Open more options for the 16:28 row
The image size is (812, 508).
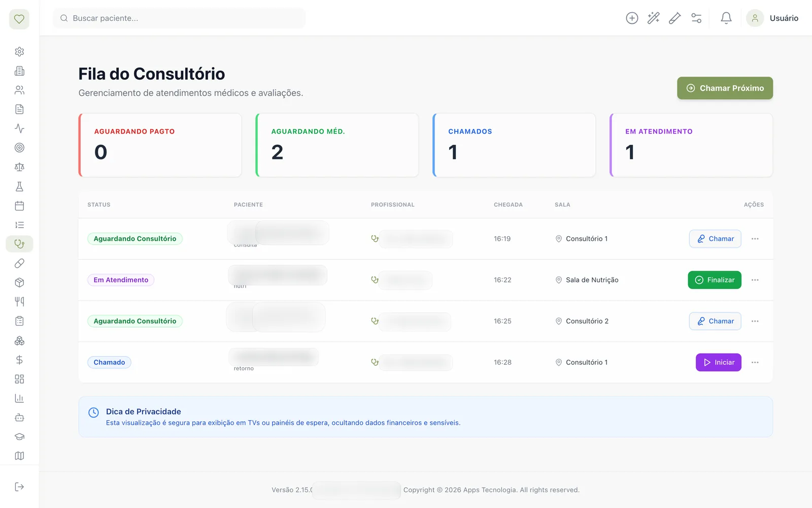click(x=755, y=362)
